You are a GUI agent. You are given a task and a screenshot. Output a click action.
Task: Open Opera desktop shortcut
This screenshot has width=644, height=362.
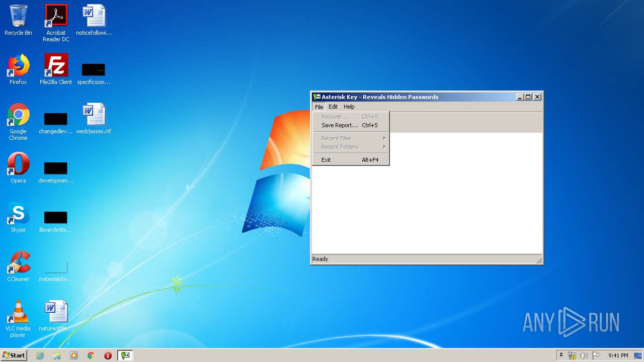(x=18, y=168)
